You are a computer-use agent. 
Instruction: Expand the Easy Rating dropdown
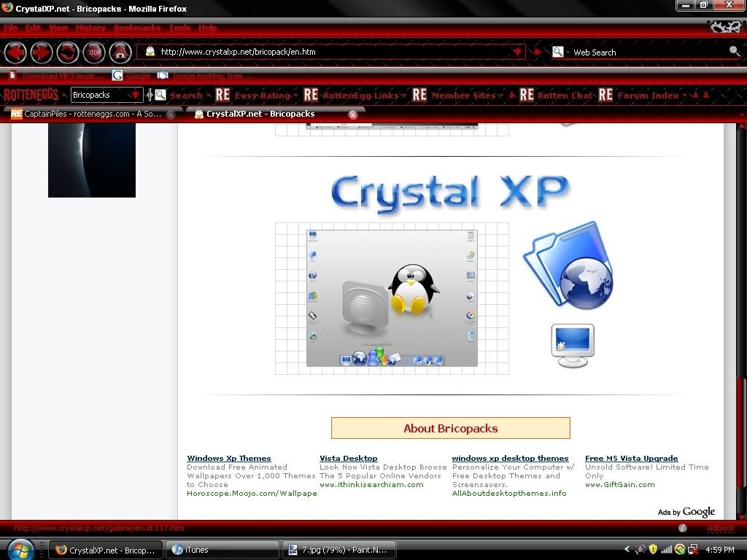(295, 96)
